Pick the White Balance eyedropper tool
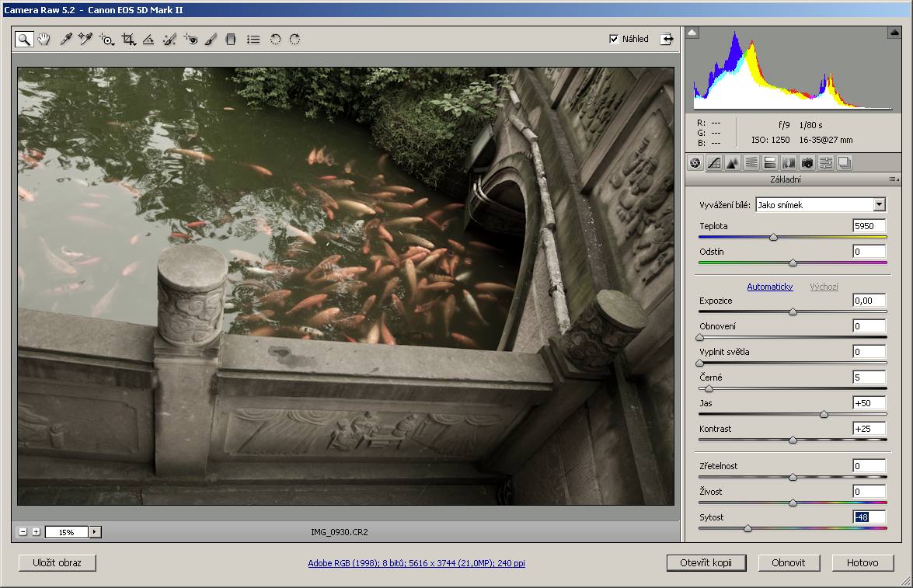 [66, 40]
